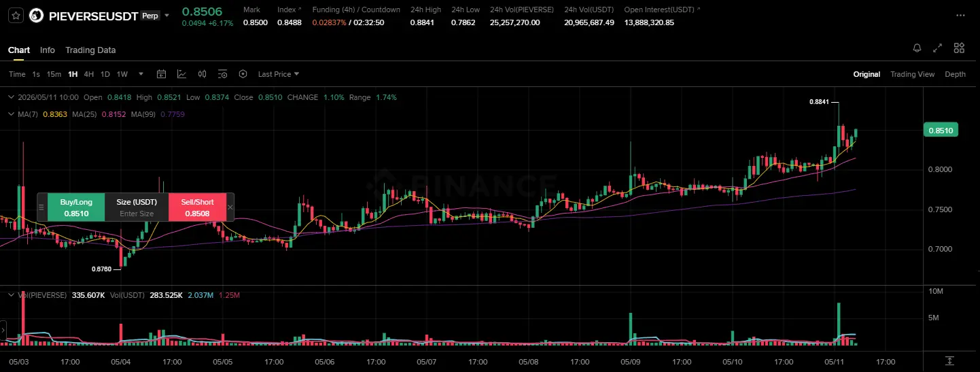Open the layout grid settings icon

pyautogui.click(x=959, y=48)
